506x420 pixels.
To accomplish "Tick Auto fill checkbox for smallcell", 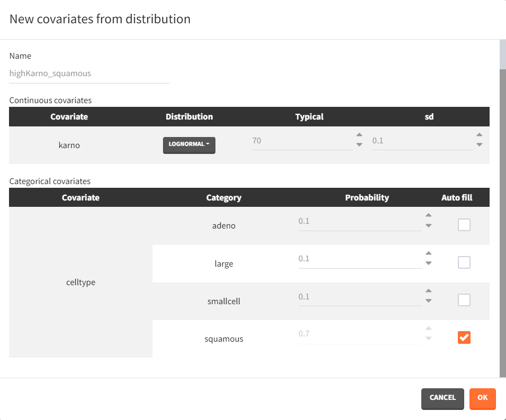I will point(464,300).
